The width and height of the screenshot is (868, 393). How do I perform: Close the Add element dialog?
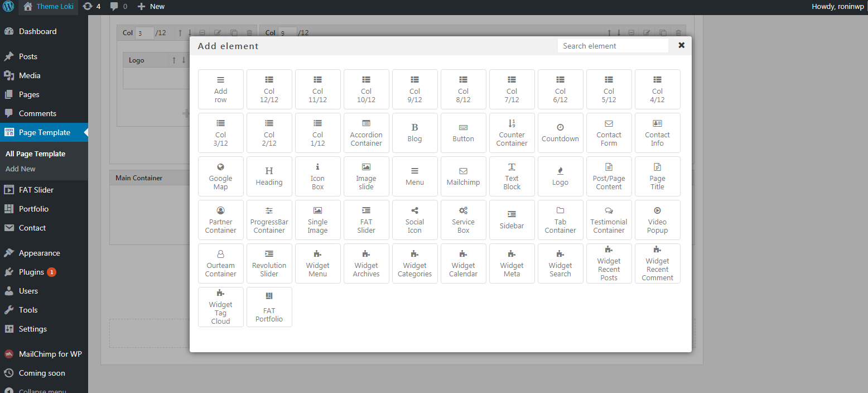click(681, 45)
